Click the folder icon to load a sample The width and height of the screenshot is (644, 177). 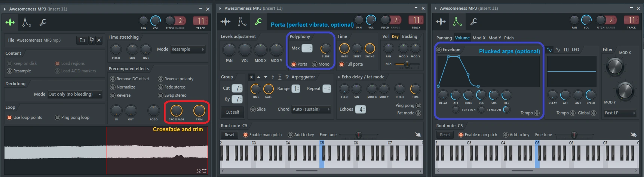82,40
